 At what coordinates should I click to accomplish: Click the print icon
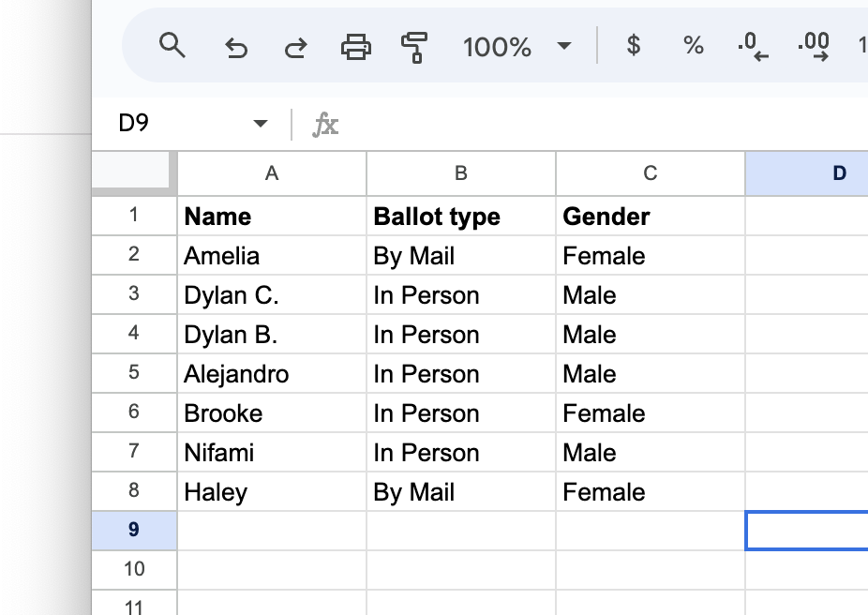pyautogui.click(x=355, y=47)
